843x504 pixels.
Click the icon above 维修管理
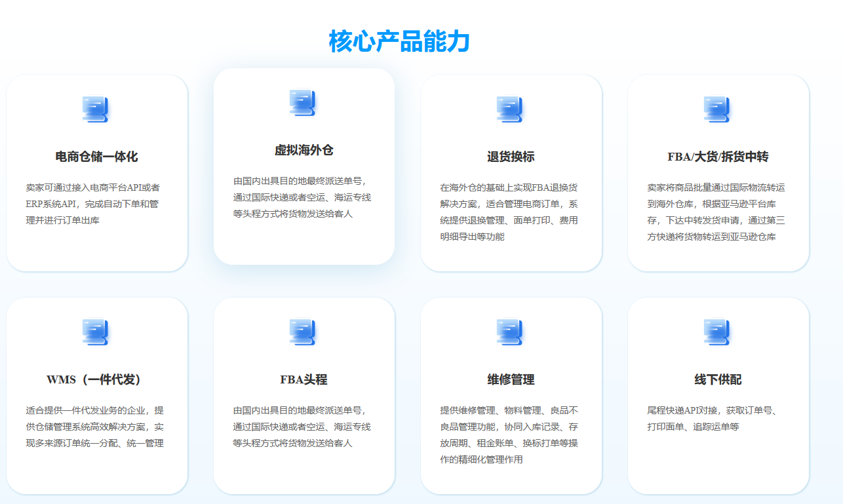[x=510, y=332]
